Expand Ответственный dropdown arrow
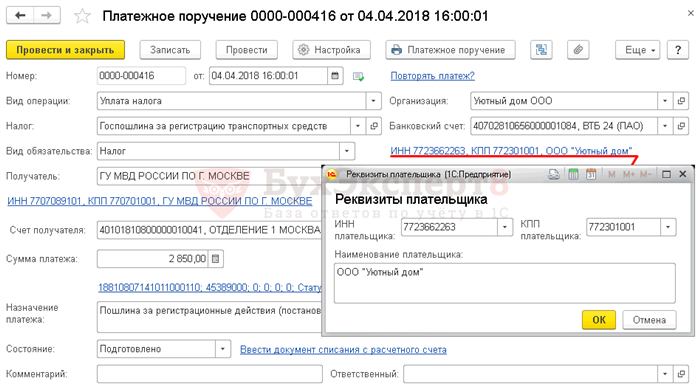The height and width of the screenshot is (386, 700). click(665, 374)
